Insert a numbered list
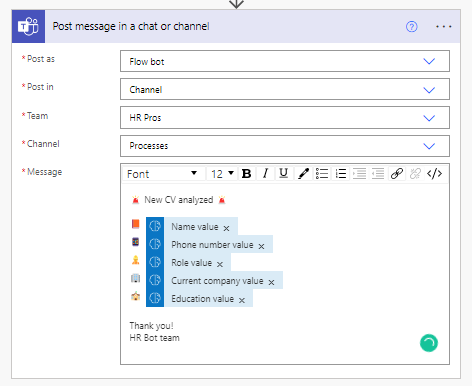This screenshot has height=386, width=472. pyautogui.click(x=341, y=174)
